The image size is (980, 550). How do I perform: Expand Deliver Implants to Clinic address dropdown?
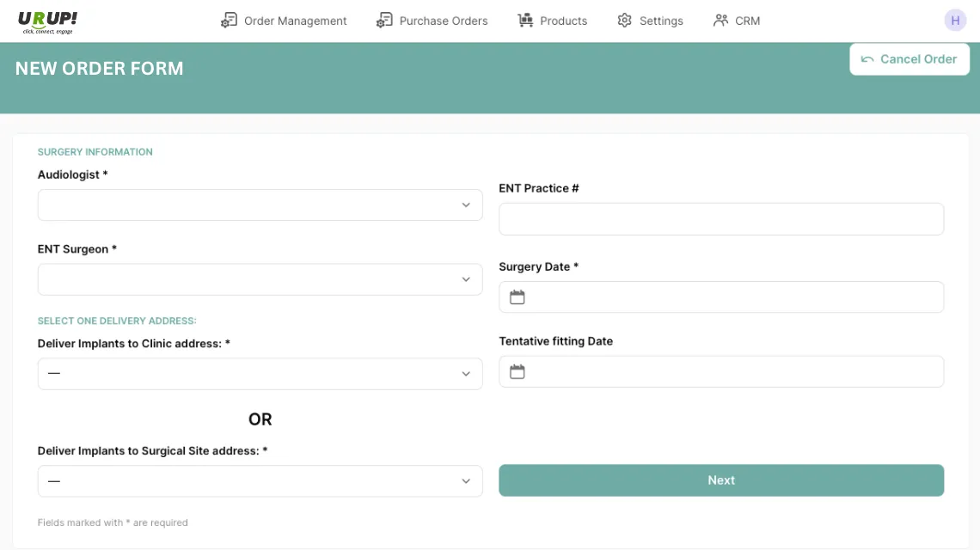click(x=260, y=374)
